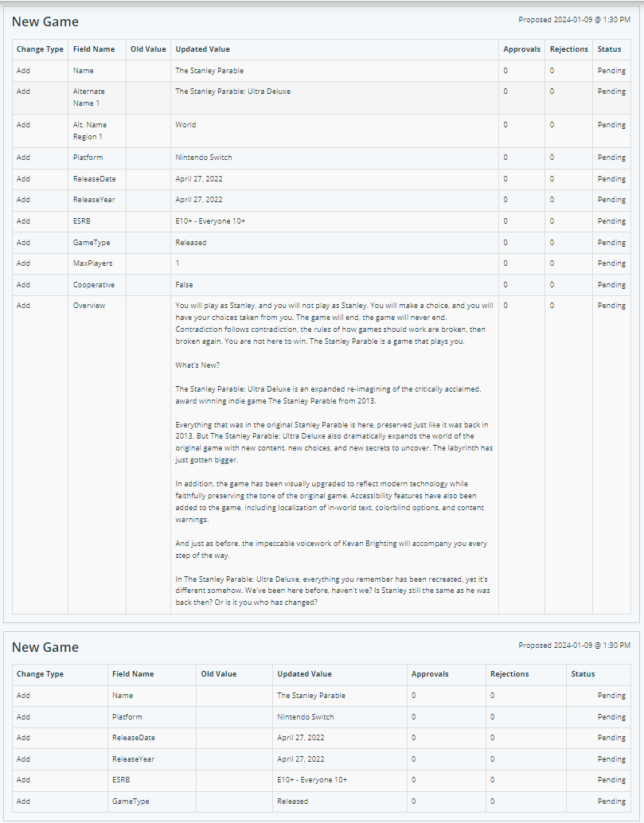Viewport: 644px width, 823px height.
Task: Click ReleaseYear value 'April 27, 2022' in second table
Action: pos(301,759)
